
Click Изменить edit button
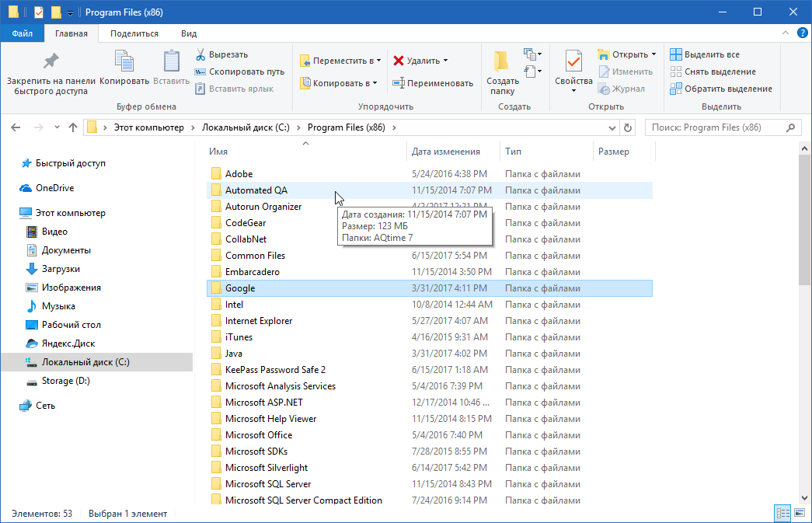(x=626, y=71)
